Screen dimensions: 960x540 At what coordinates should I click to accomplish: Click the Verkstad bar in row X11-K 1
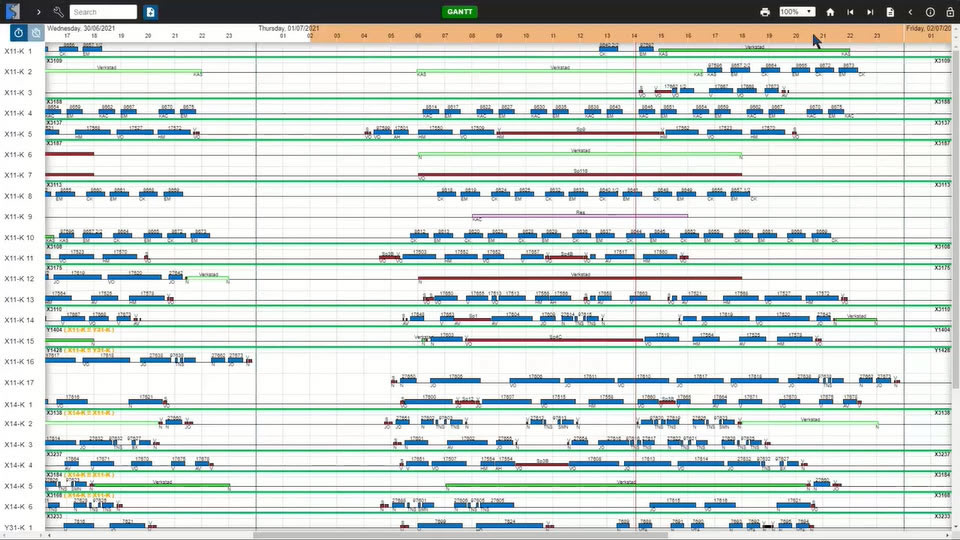pyautogui.click(x=754, y=50)
